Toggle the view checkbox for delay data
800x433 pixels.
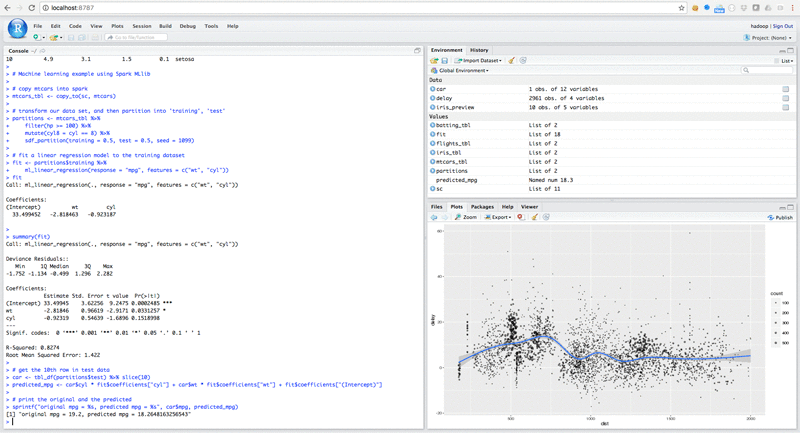[x=786, y=98]
